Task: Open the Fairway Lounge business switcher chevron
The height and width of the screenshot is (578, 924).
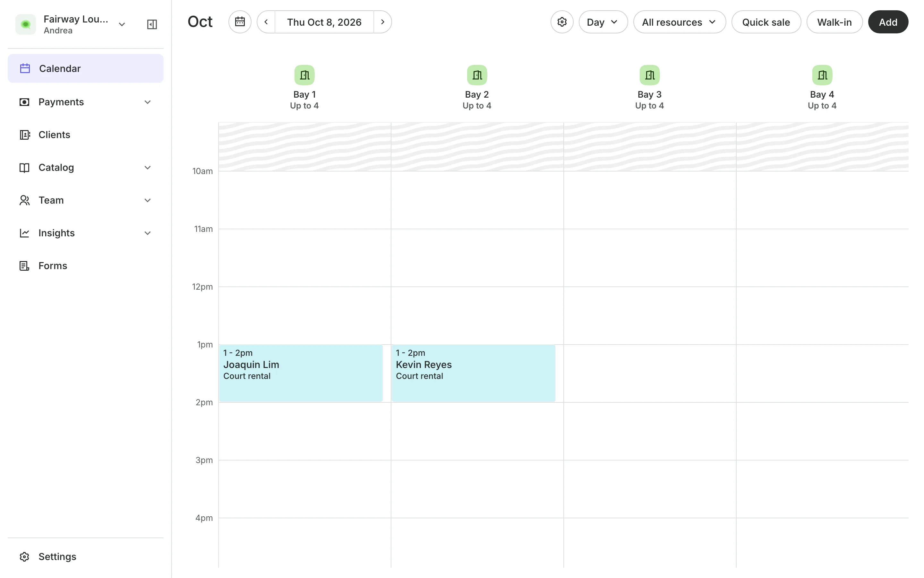Action: coord(122,24)
